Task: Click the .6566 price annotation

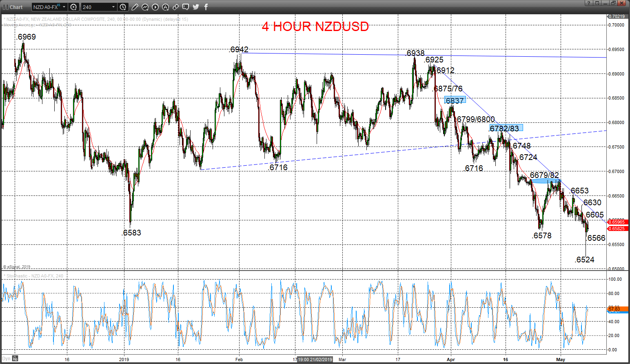Action: tap(596, 238)
